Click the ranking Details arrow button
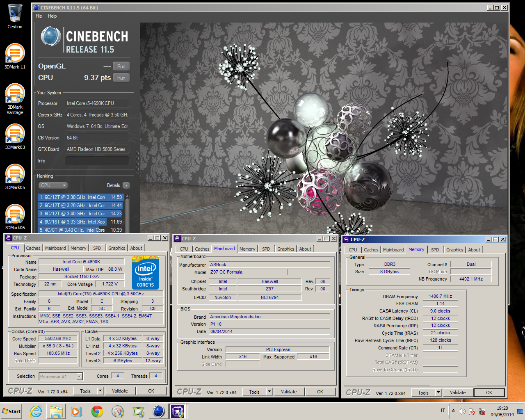The image size is (525, 420). tap(126, 185)
